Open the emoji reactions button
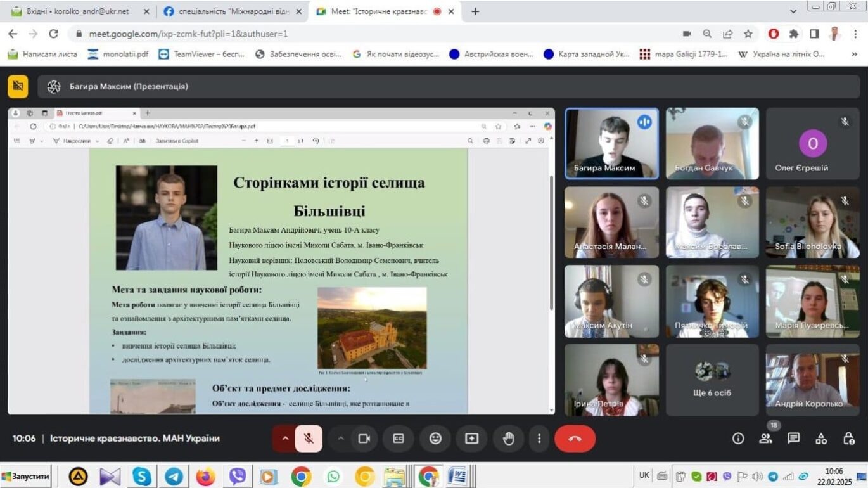The height and width of the screenshot is (488, 868). tap(435, 439)
